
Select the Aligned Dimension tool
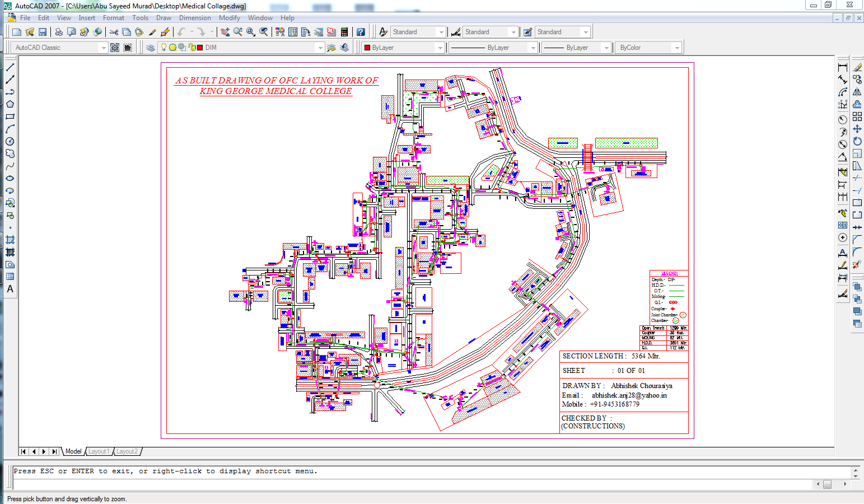tap(843, 80)
